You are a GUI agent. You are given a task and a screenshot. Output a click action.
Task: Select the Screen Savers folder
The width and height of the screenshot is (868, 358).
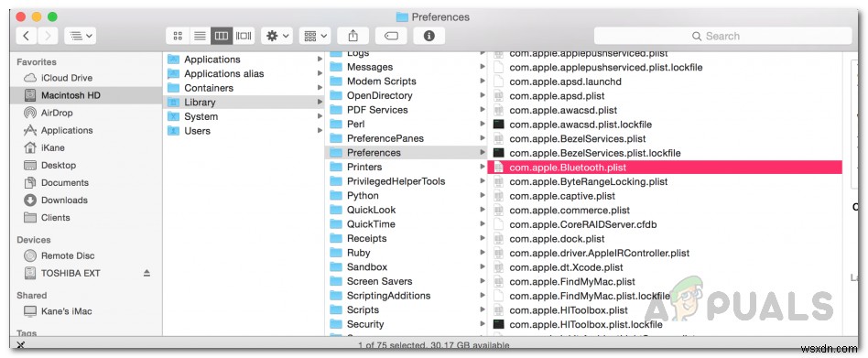click(x=407, y=282)
